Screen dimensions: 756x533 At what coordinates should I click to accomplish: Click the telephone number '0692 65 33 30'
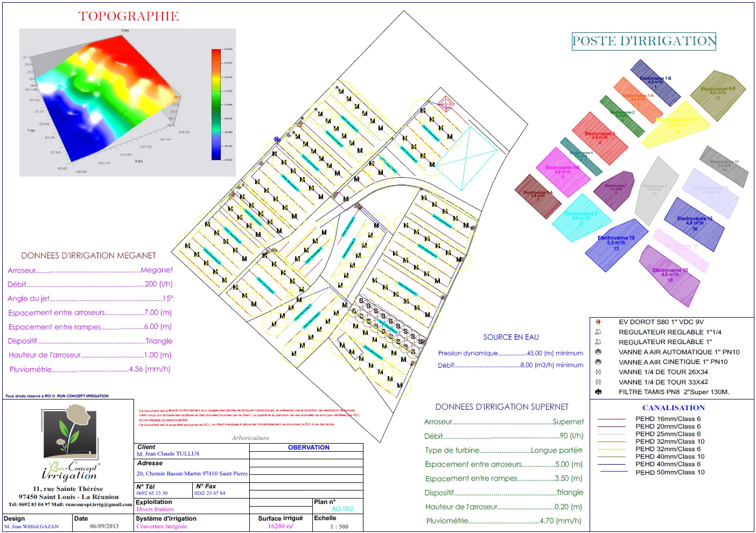(152, 493)
